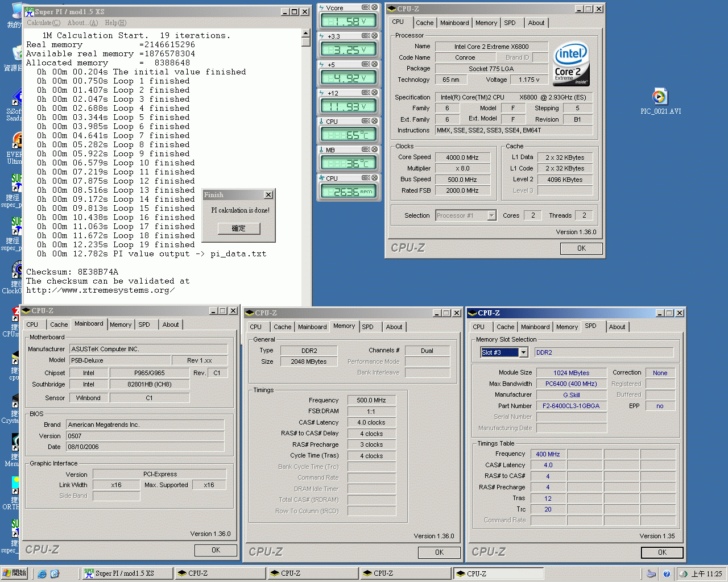Viewport: 728px width, 582px height.
Task: Switch to Mainboard tab in bottom-right CPU-Z SPD window
Action: click(x=535, y=327)
